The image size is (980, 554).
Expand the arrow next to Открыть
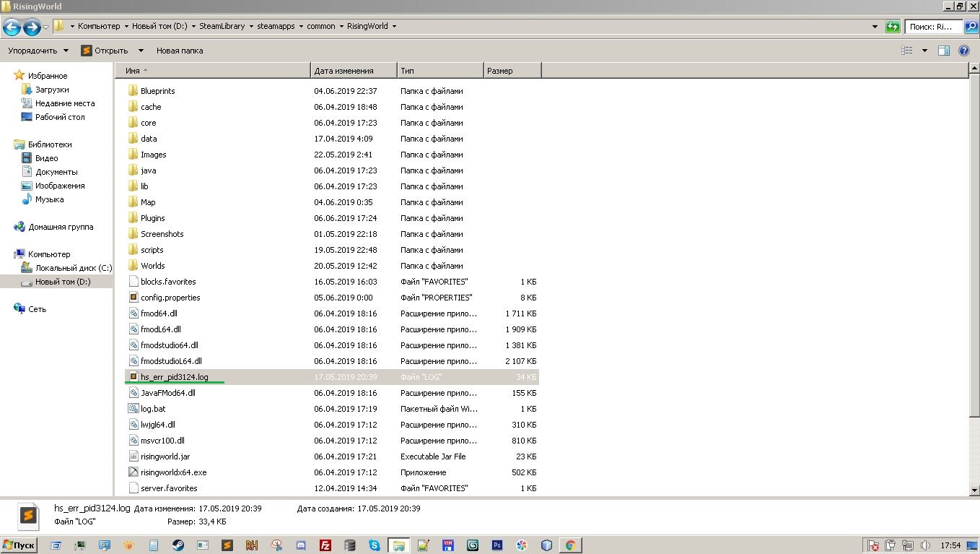coord(141,51)
